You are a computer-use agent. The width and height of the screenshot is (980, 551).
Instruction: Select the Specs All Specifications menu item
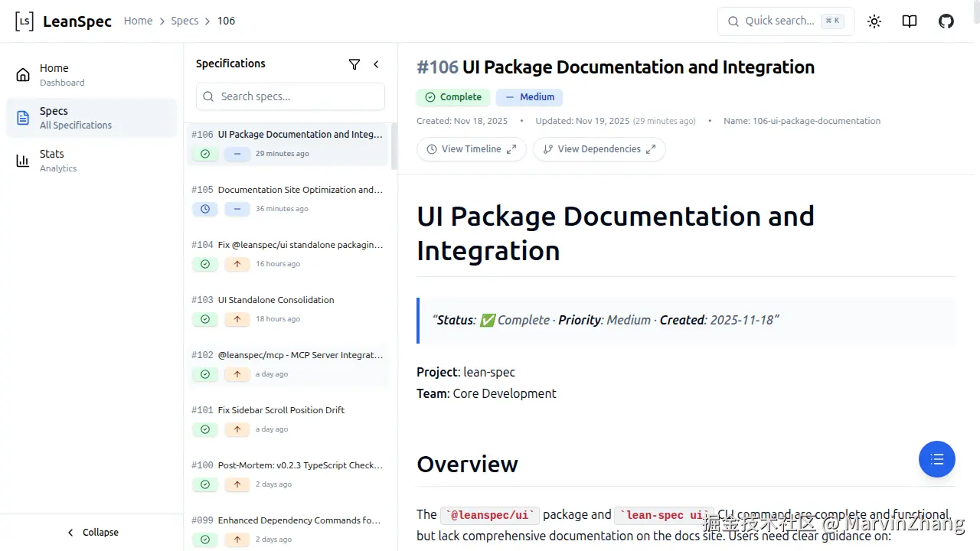coord(75,117)
